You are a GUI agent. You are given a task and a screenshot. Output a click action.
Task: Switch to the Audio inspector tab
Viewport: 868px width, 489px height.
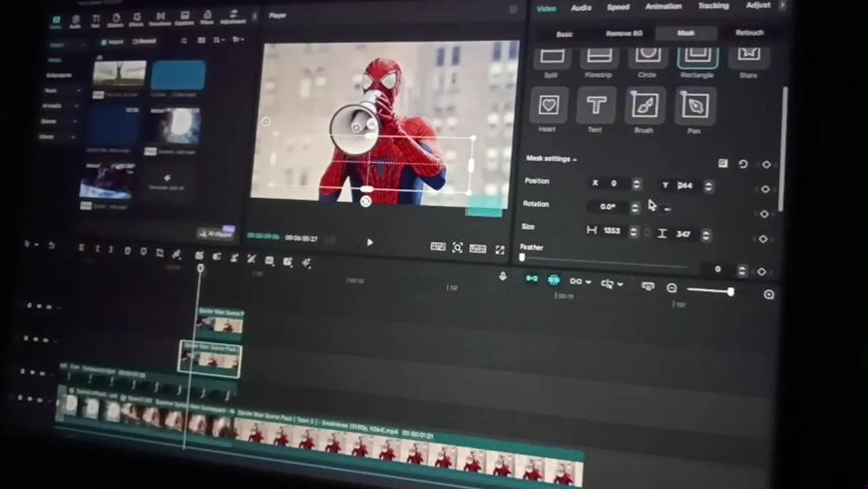tap(581, 7)
